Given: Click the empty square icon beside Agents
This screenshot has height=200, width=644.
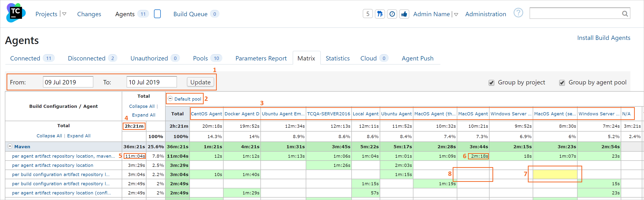Looking at the screenshot, I should tap(157, 14).
